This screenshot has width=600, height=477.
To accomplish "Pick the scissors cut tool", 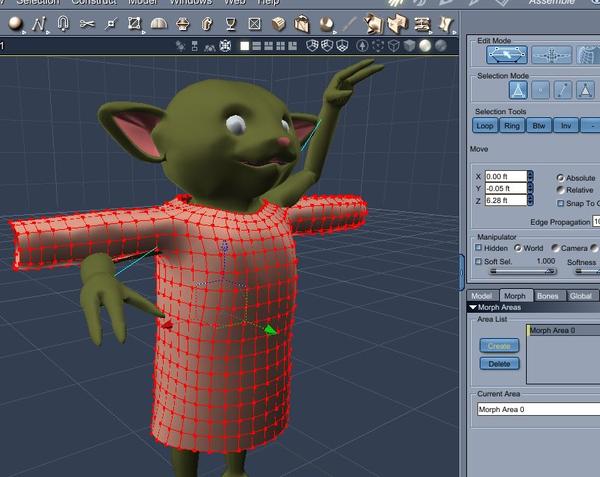I will pos(87,24).
